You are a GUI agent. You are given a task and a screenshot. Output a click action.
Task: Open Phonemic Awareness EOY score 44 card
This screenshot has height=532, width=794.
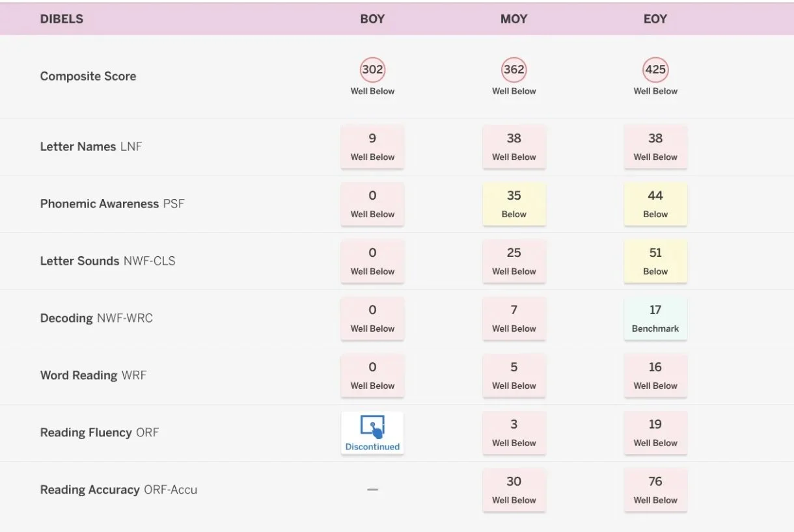point(655,204)
